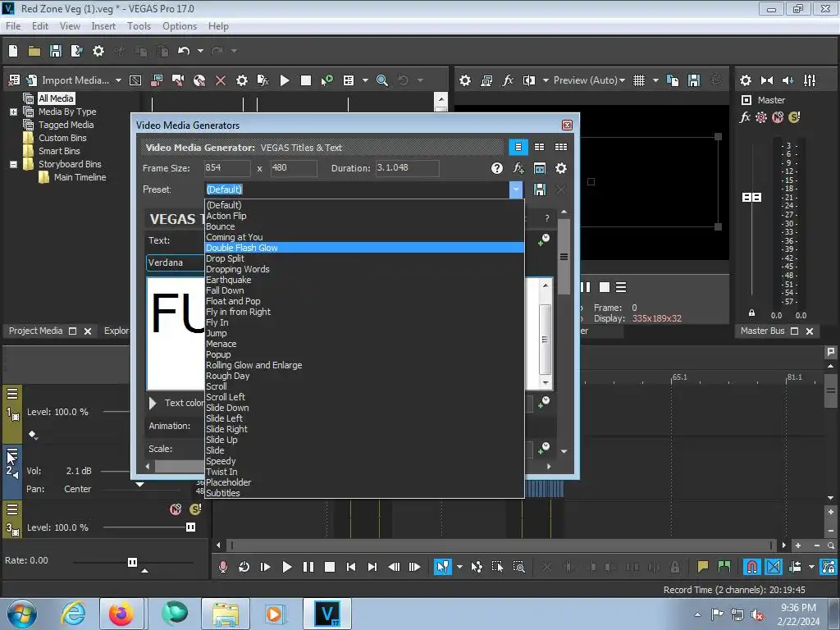This screenshot has width=840, height=630.
Task: Save the project using the floppy disk icon
Action: pyautogui.click(x=56, y=51)
